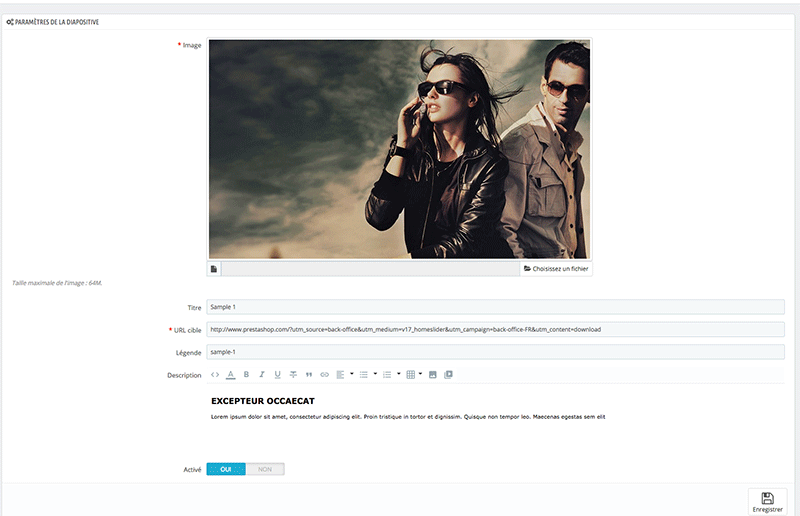Screen dimensions: 800x516
Task: Insert a link in description
Action: coord(324,375)
